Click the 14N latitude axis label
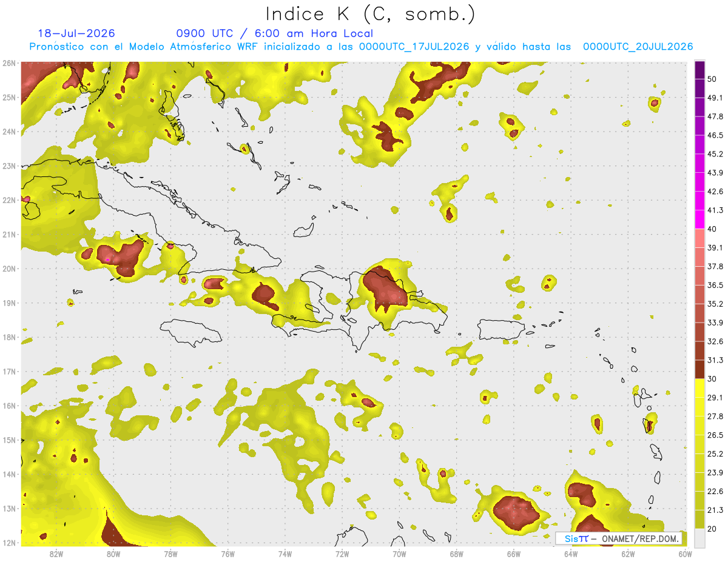 click(x=8, y=474)
